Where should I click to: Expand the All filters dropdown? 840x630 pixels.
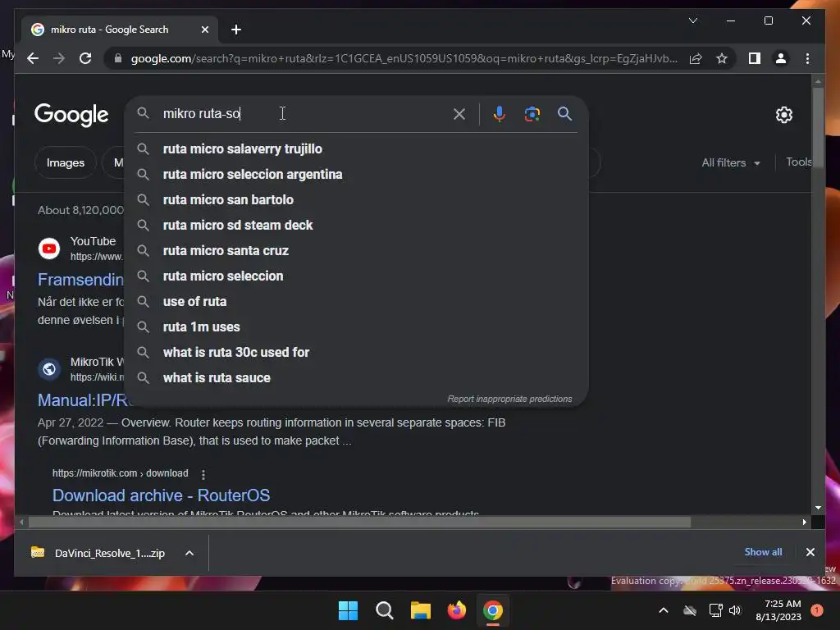(731, 163)
